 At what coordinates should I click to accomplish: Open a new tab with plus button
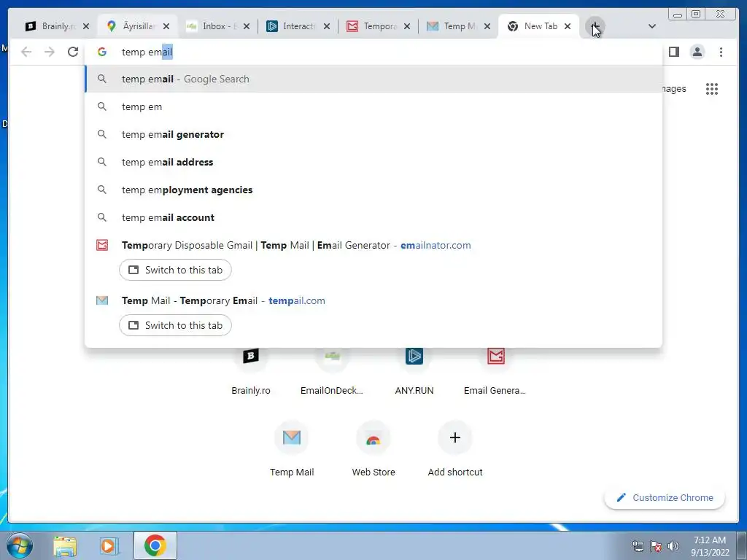pos(595,26)
